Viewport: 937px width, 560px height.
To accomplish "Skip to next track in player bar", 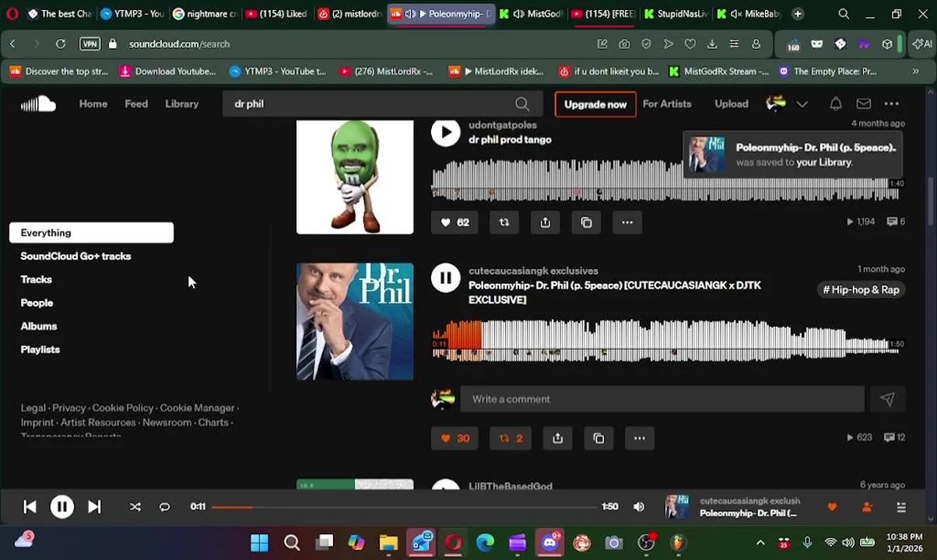I will 94,507.
